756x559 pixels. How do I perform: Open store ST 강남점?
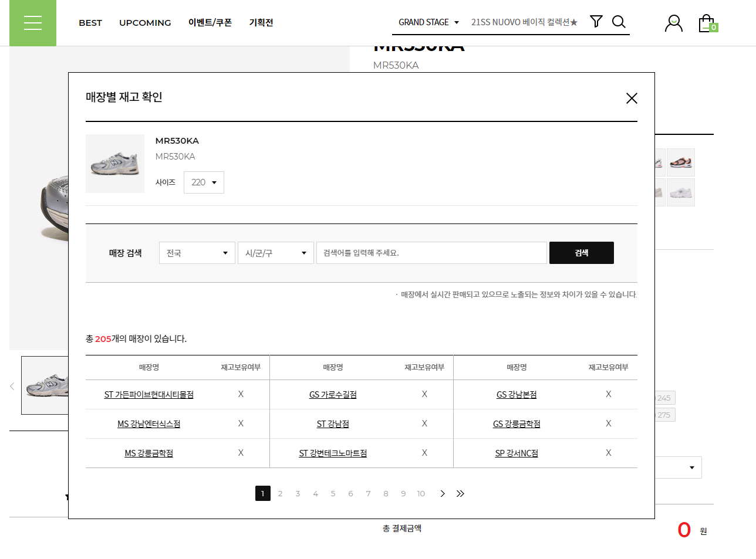(333, 424)
